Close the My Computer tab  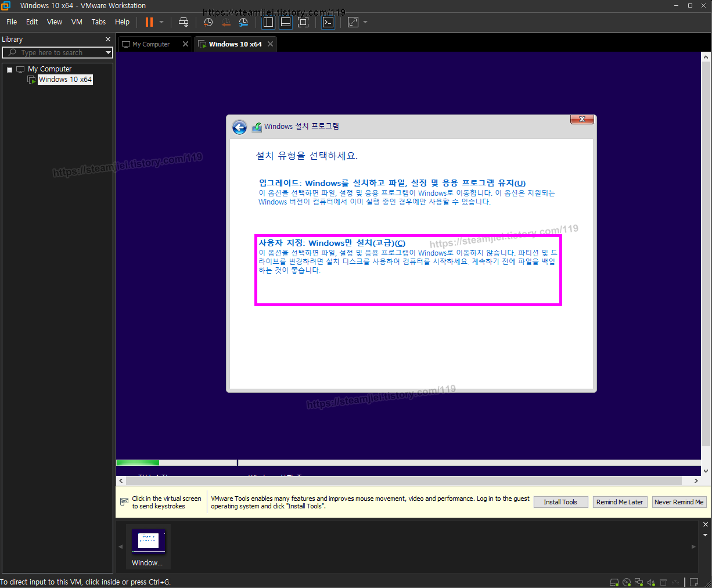tap(185, 44)
